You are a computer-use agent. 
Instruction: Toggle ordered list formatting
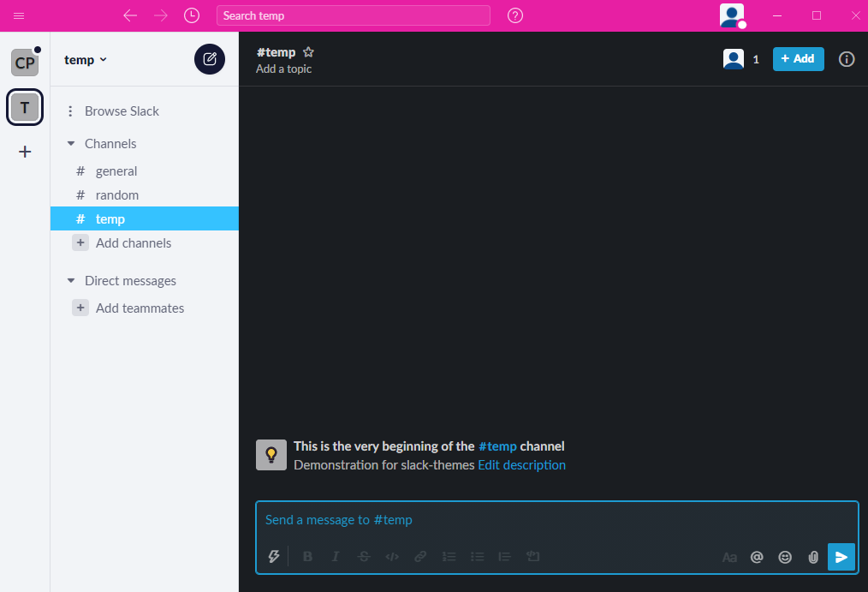pos(449,557)
